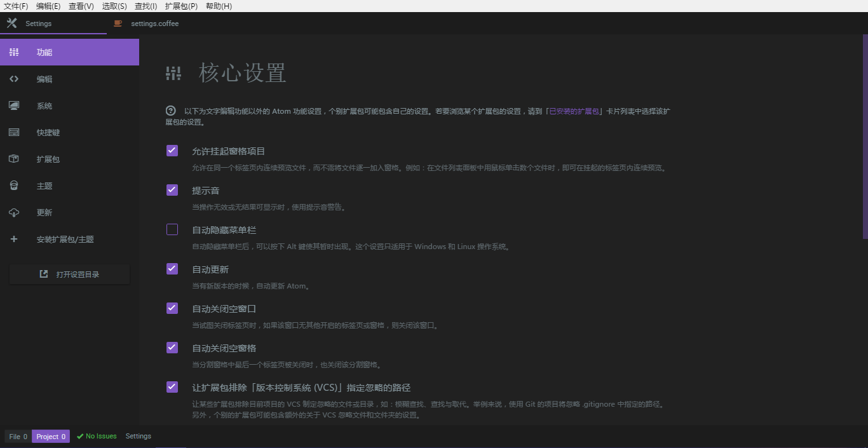Click the 系统 monitor icon
The width and height of the screenshot is (868, 448).
coord(14,105)
